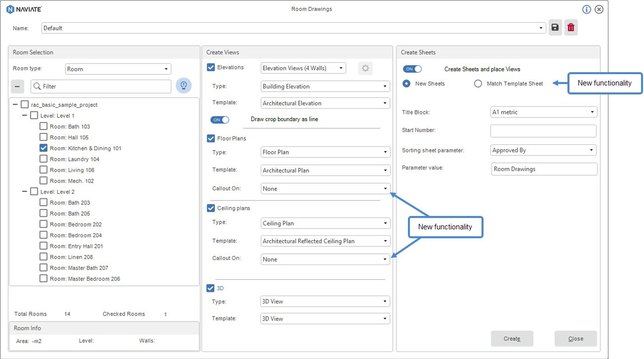Select the Match Template Sheet radio button
This screenshot has height=359, width=644.
(x=478, y=84)
